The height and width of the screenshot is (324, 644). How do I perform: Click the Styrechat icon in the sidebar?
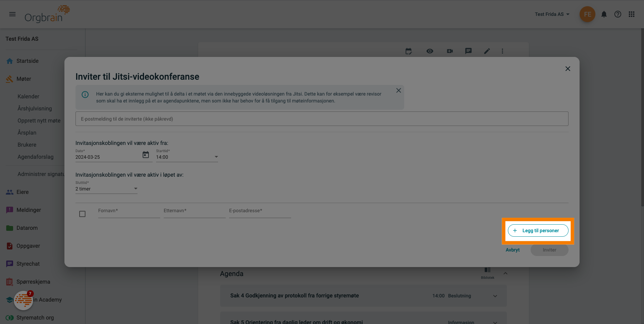(x=10, y=264)
